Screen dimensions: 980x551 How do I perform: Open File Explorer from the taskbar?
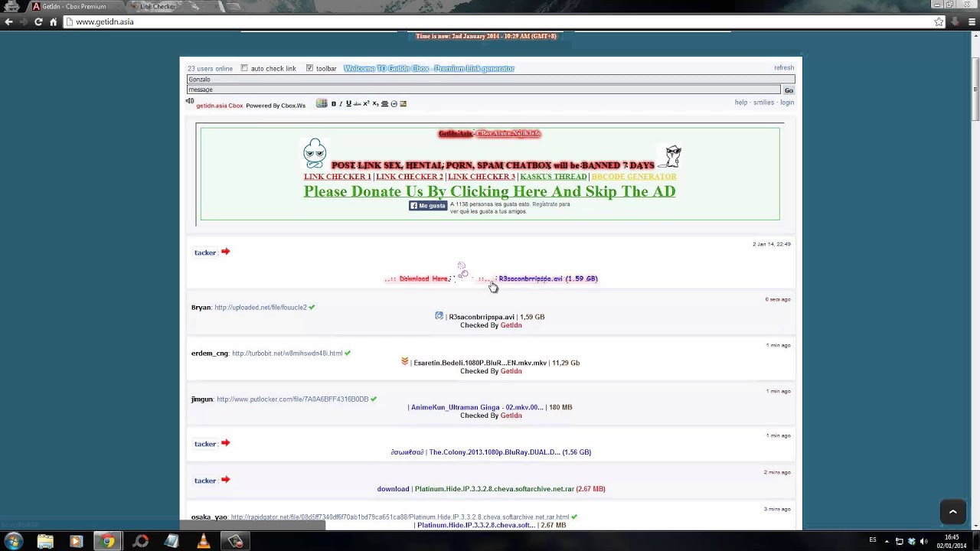(45, 541)
